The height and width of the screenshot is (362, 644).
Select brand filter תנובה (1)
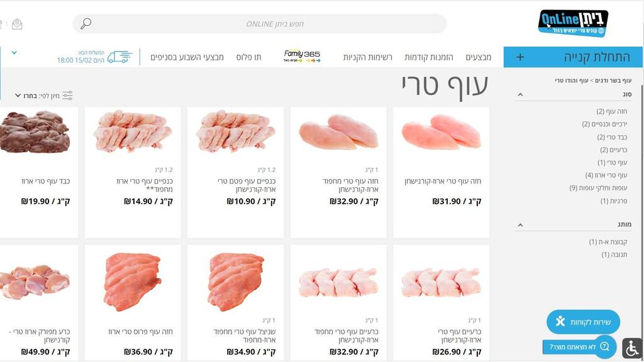614,255
